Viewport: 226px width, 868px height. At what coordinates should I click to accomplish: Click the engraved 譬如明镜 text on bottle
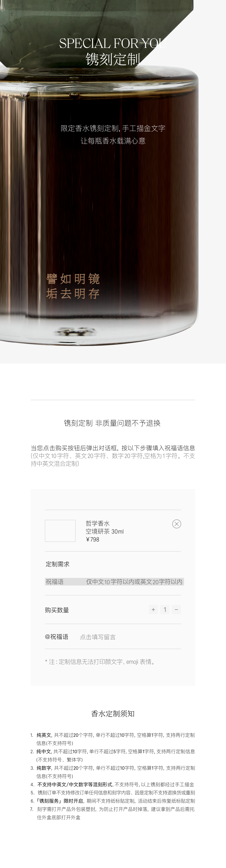click(x=73, y=279)
